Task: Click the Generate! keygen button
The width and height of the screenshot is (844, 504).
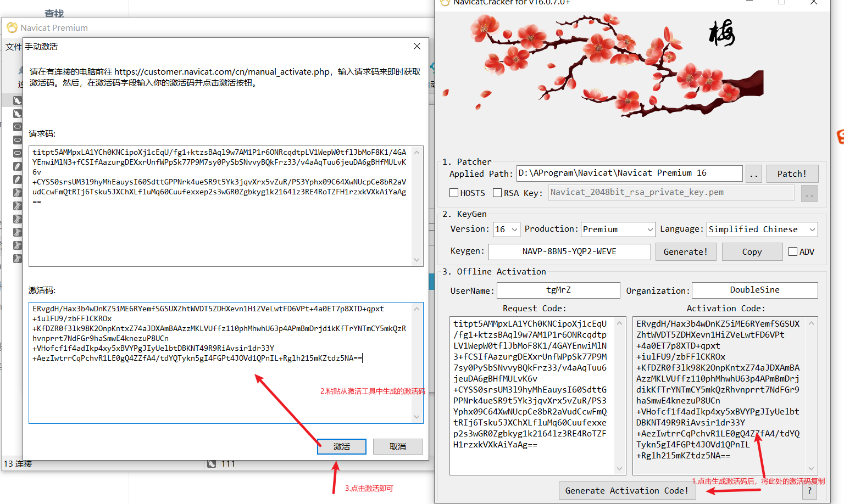Action: (685, 251)
